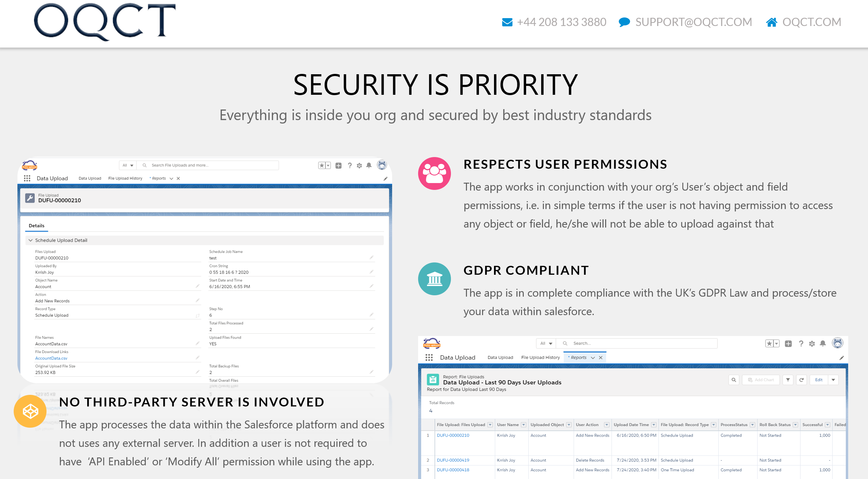Open the app launcher grid in report screenshot
The image size is (868, 479).
(429, 358)
